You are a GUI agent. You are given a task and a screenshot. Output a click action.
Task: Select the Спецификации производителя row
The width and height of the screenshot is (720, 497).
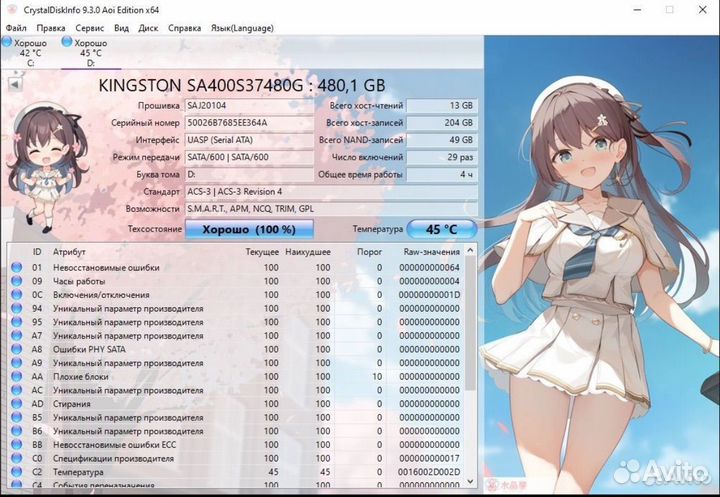236,458
